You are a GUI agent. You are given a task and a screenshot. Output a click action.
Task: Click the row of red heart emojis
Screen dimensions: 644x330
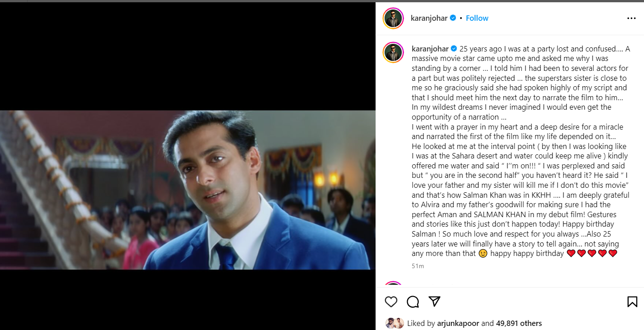click(x=592, y=254)
